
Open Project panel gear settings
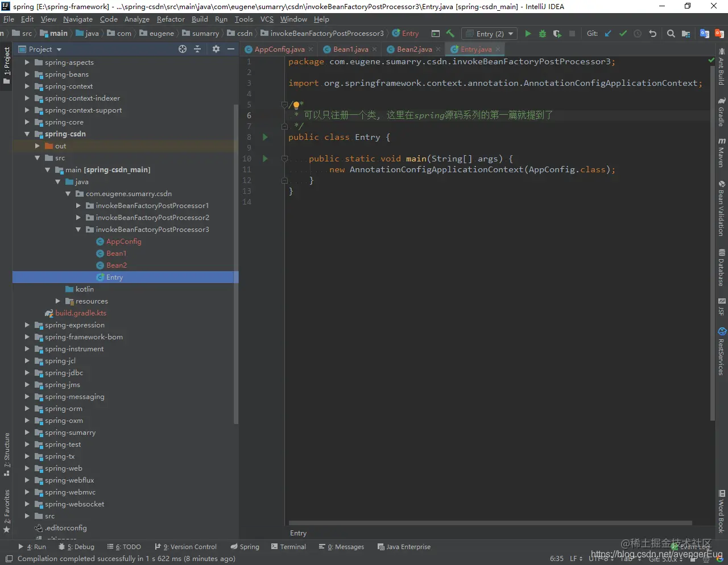pyautogui.click(x=216, y=49)
